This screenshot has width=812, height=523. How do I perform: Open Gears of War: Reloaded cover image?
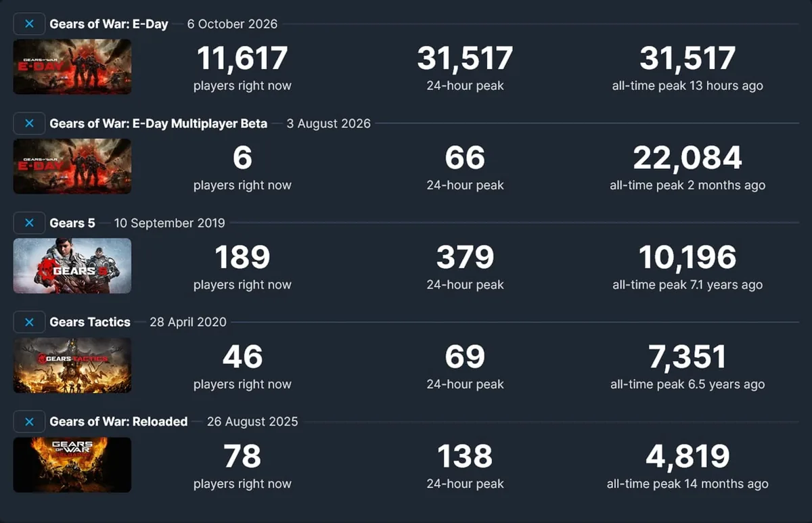click(x=72, y=464)
